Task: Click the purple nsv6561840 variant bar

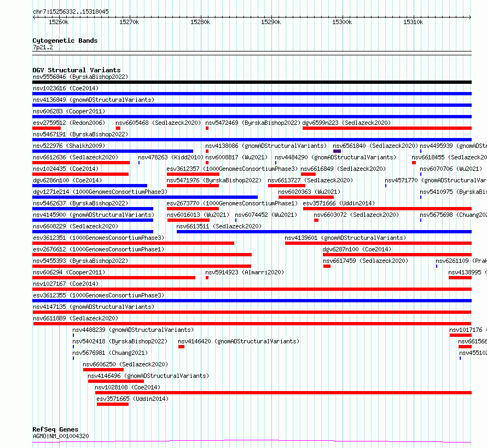Action: point(337,151)
